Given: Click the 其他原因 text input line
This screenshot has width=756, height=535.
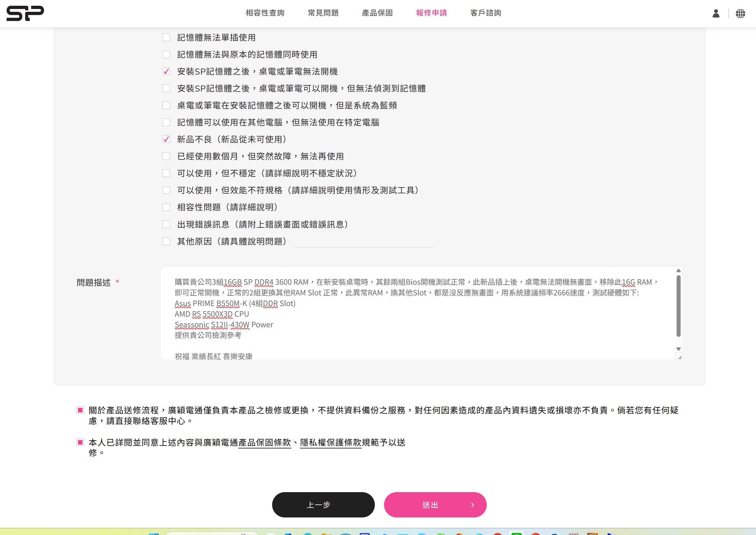Looking at the screenshot, I should (363, 242).
